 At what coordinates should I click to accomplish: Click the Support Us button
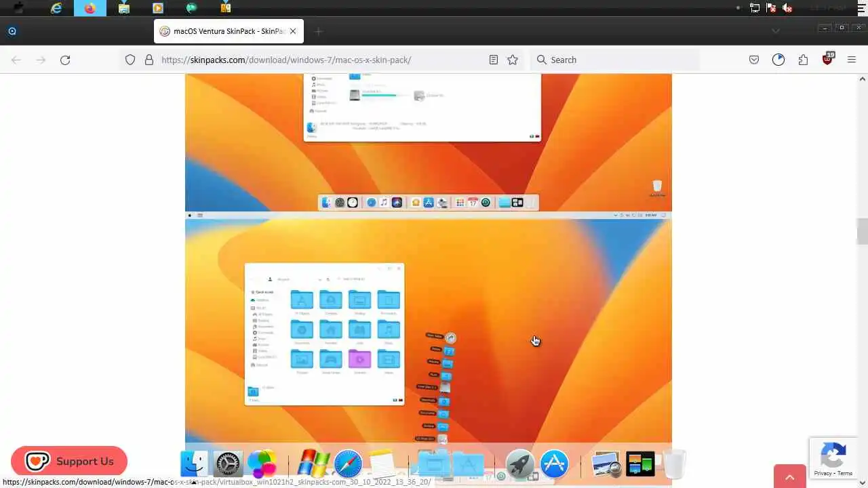69,462
